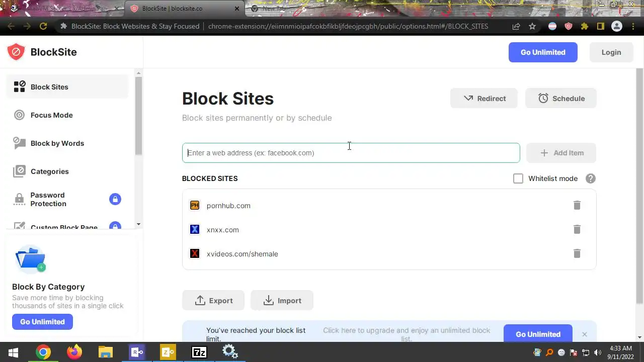Toggle the browser side panel icon

pos(601,26)
